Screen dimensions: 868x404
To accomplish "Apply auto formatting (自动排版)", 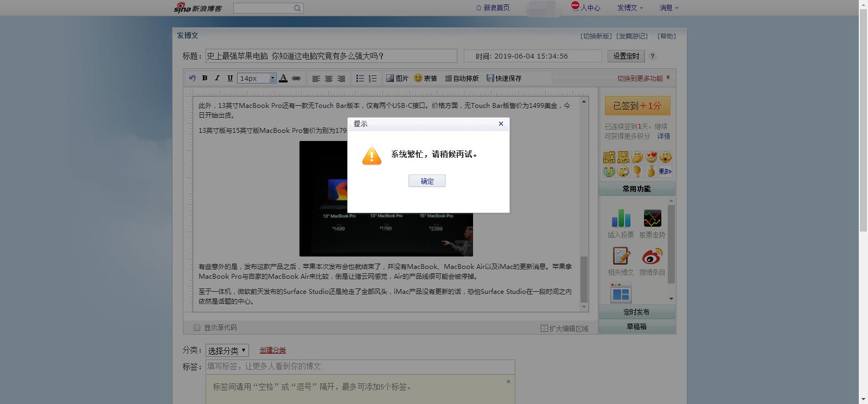I will pyautogui.click(x=462, y=78).
